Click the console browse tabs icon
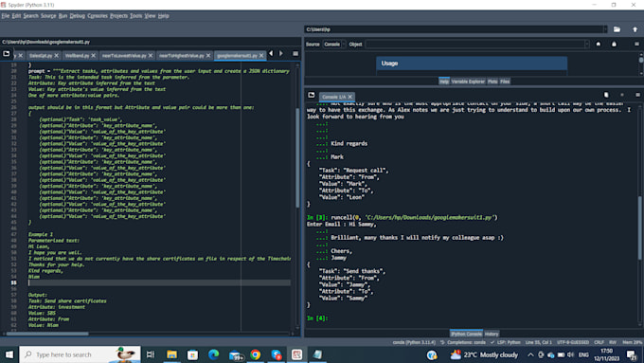The image size is (644, 363). [312, 96]
